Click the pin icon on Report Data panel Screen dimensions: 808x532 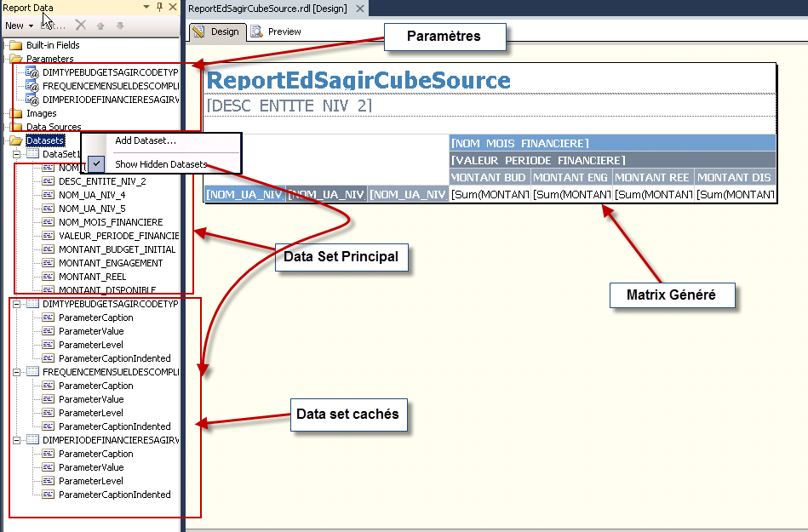click(159, 8)
